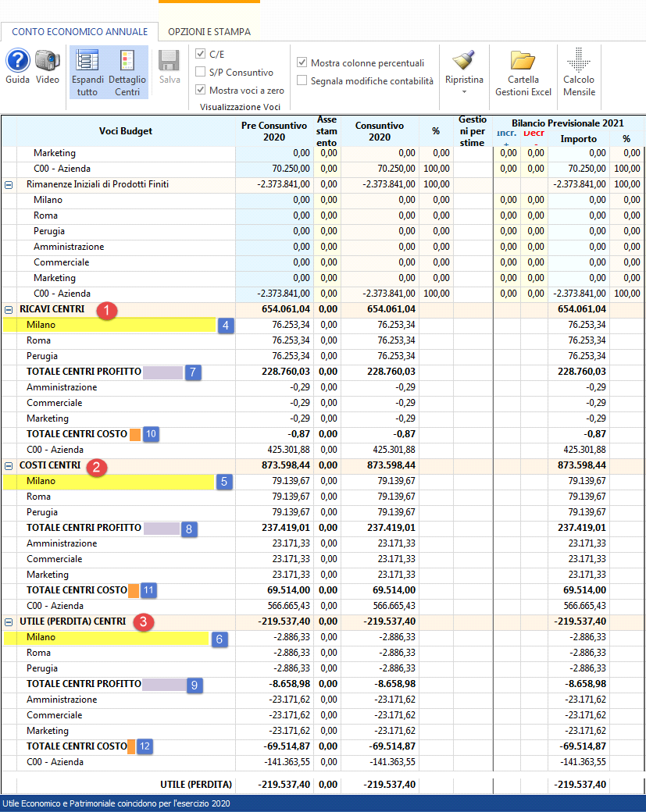Collapse the UTILE (PERDITA) CENTRI section

pos(9,622)
